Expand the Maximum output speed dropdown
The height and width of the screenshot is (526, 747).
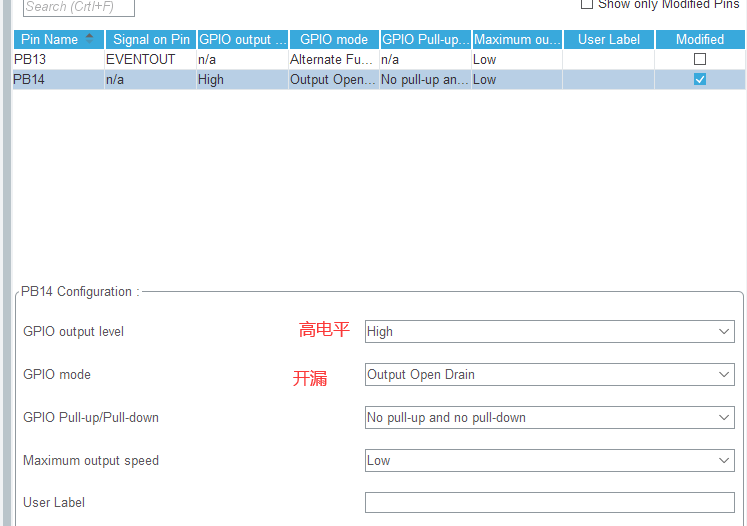[x=550, y=460]
